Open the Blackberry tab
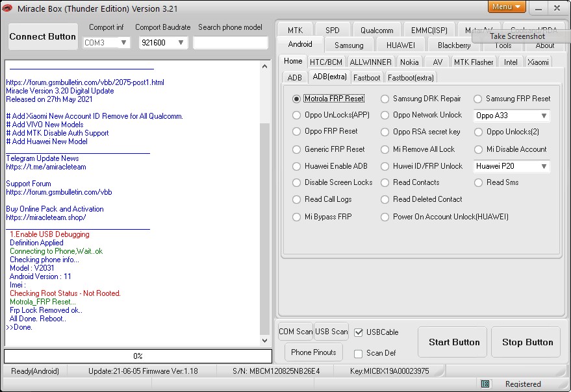The width and height of the screenshot is (571, 392). [454, 45]
